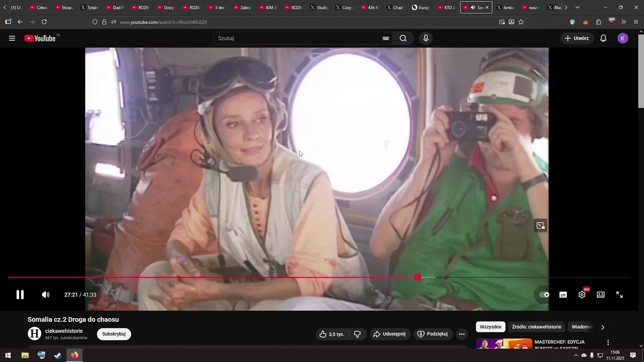Switch to the Dzicy tab
The height and width of the screenshot is (362, 644).
165,8
